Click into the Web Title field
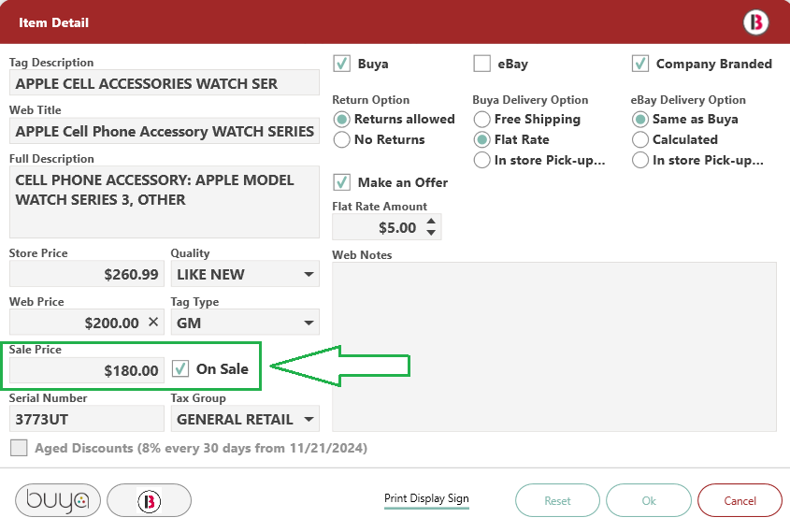790x532 pixels. point(165,131)
